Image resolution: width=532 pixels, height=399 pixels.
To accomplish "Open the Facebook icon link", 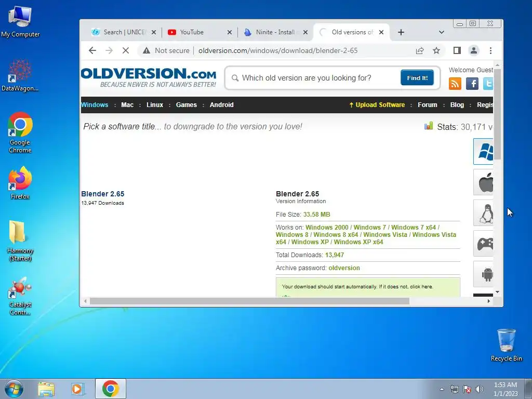I will point(472,84).
